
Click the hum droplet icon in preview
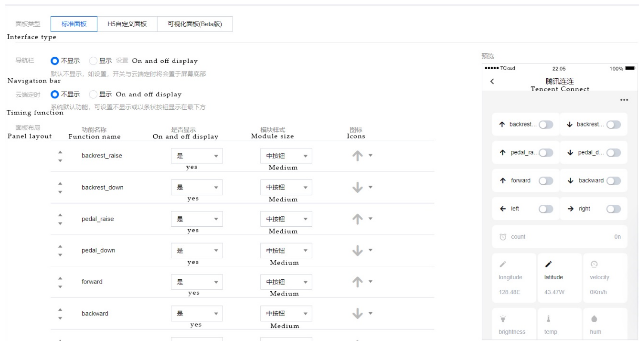click(594, 319)
